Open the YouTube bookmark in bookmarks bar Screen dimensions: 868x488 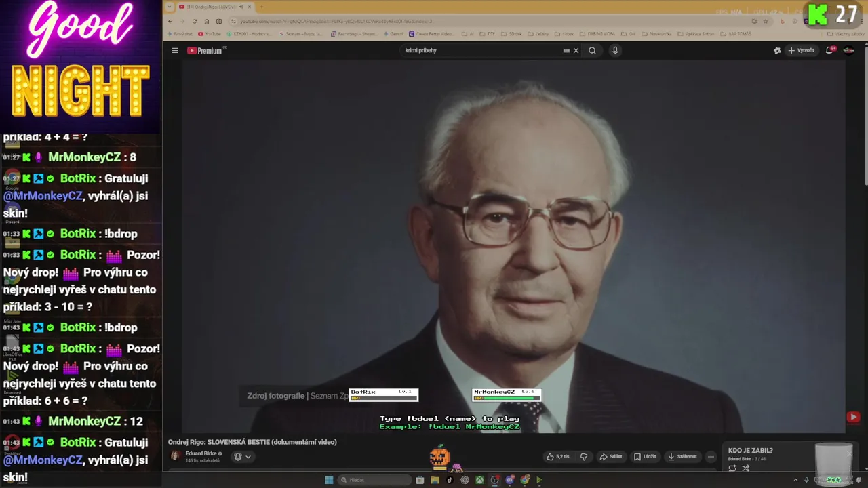click(x=210, y=33)
